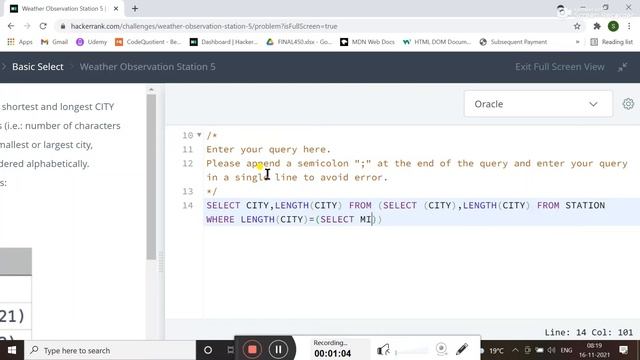640x360 pixels.
Task: Click the Line 14 Col 101 status
Action: pos(589,332)
